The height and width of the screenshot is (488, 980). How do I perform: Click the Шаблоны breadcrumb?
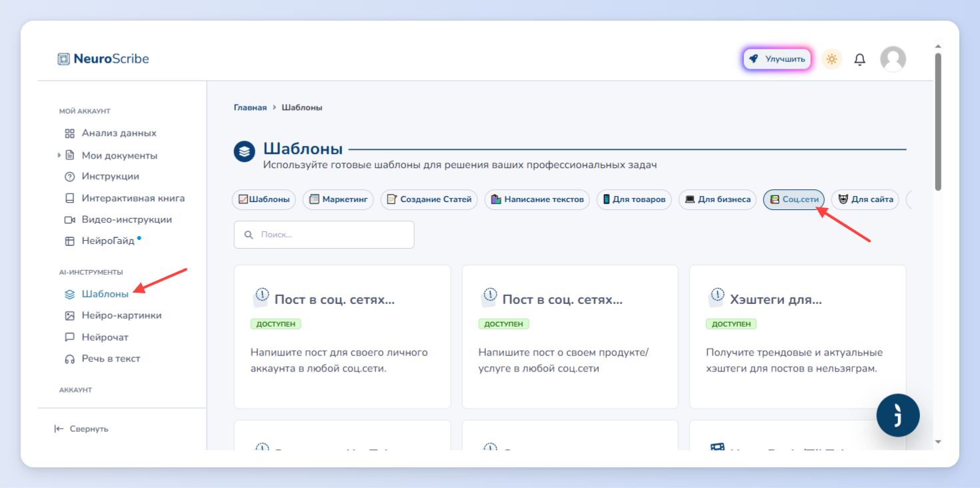pyautogui.click(x=302, y=107)
